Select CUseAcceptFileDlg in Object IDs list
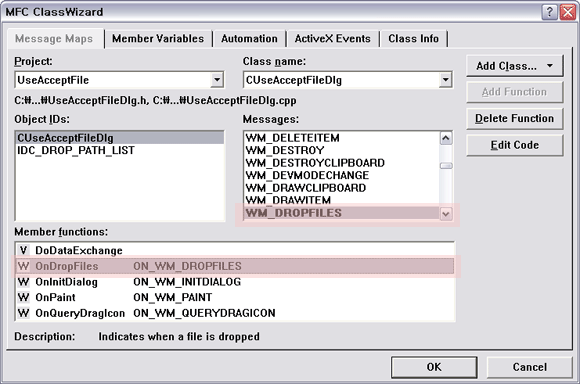 tap(120, 138)
